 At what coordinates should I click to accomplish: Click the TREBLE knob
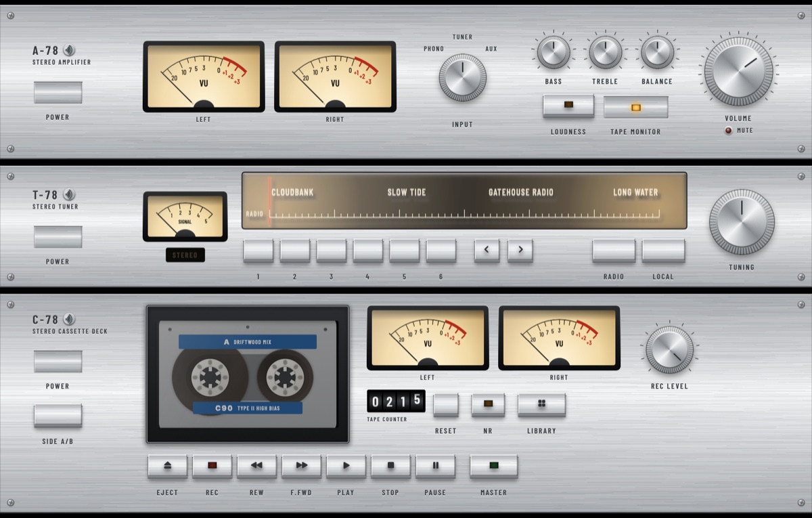coord(606,52)
